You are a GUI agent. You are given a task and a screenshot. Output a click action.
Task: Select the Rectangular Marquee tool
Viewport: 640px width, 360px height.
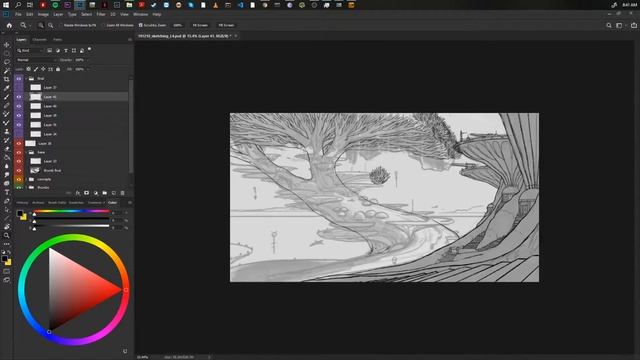[7, 53]
